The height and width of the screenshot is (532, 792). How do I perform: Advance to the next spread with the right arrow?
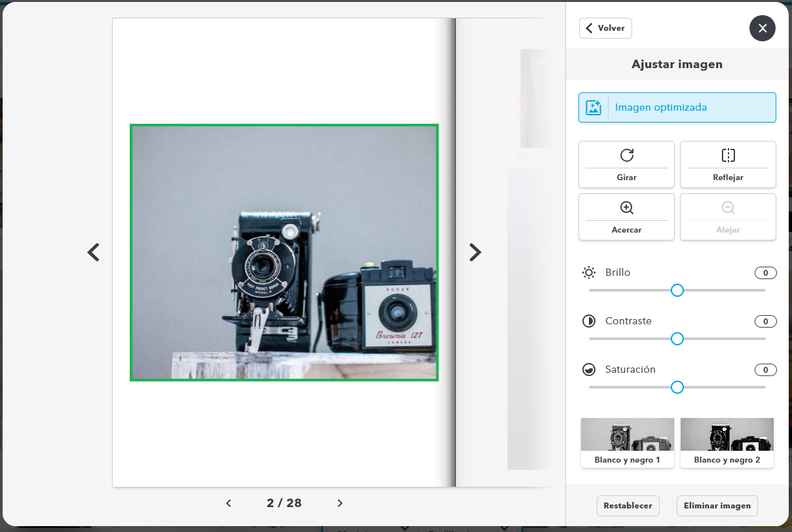tap(475, 252)
